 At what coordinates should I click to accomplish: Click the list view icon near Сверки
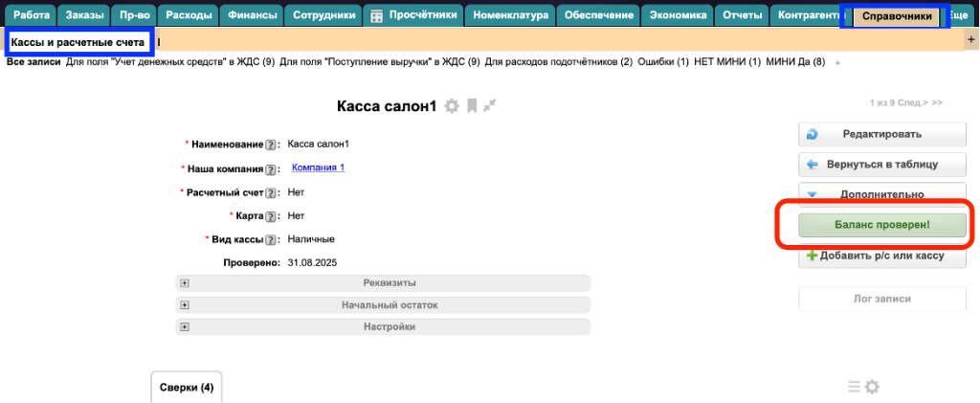[855, 387]
